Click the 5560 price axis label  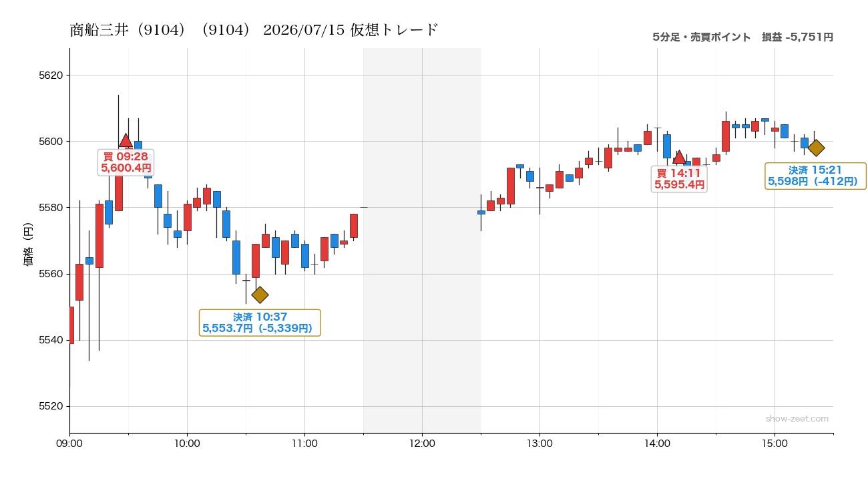(x=51, y=274)
